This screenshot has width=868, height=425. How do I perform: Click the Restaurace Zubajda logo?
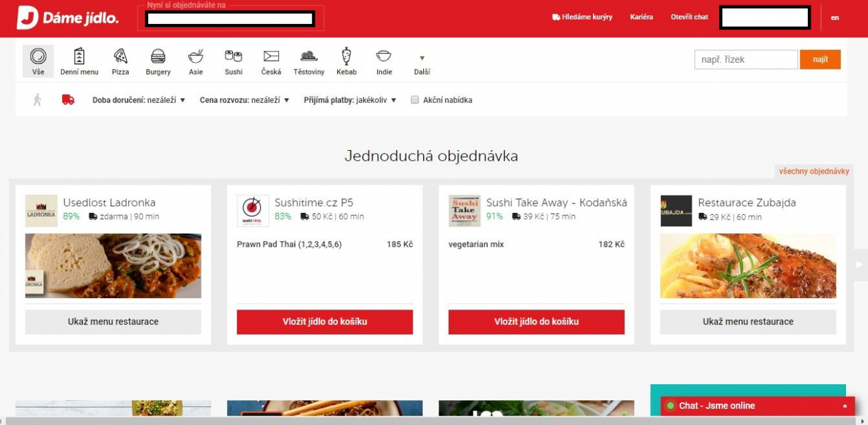point(676,211)
